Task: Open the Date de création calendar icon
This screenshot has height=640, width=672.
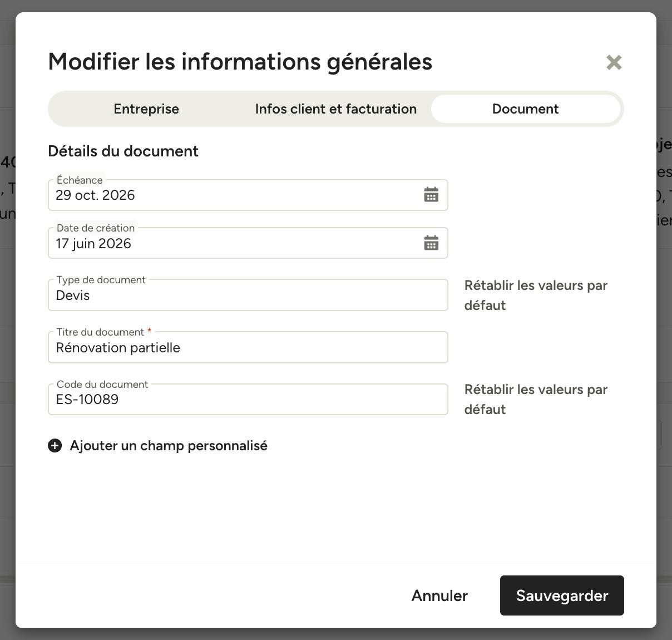Action: pyautogui.click(x=431, y=243)
